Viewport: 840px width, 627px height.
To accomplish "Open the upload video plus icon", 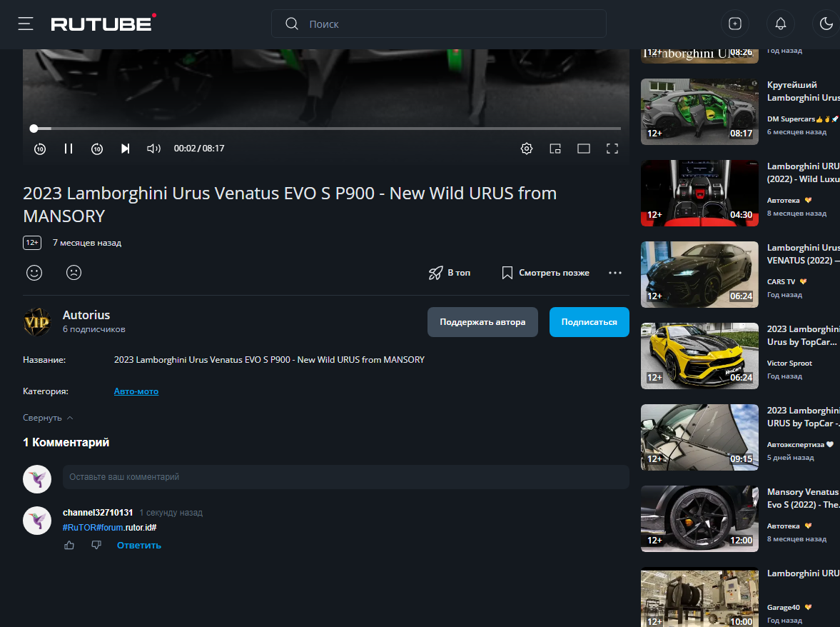I will click(x=735, y=24).
